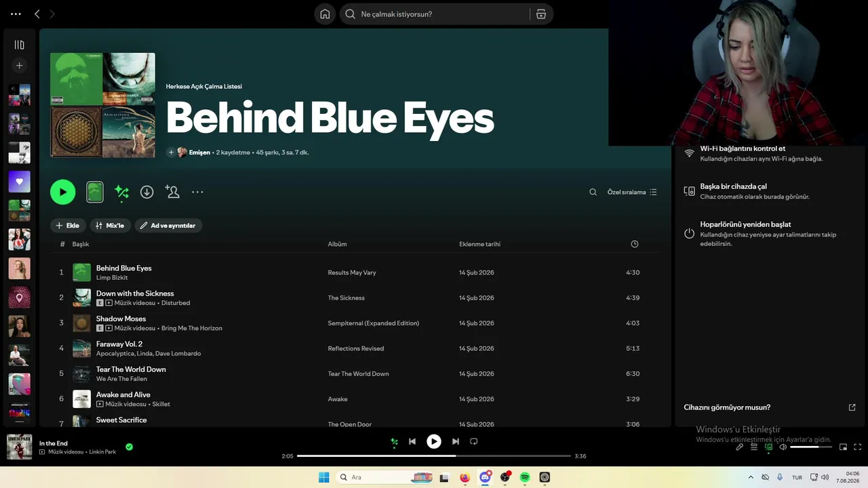Open the lyrics microphone icon

[740, 447]
